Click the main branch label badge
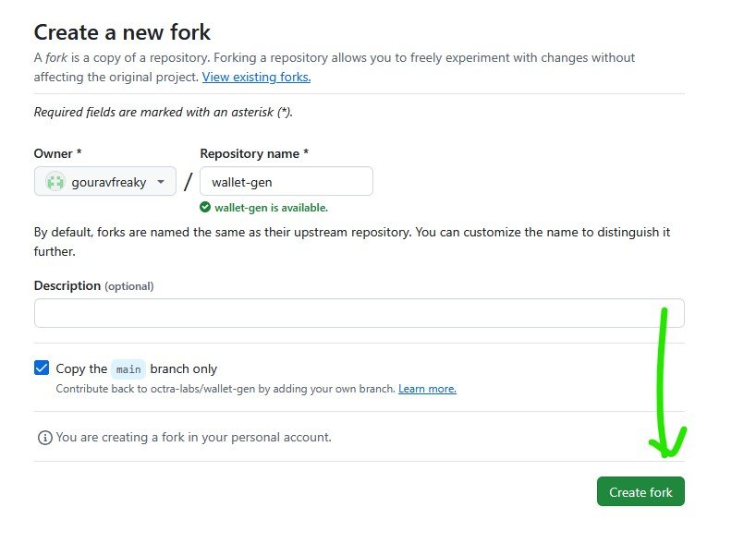 [128, 369]
